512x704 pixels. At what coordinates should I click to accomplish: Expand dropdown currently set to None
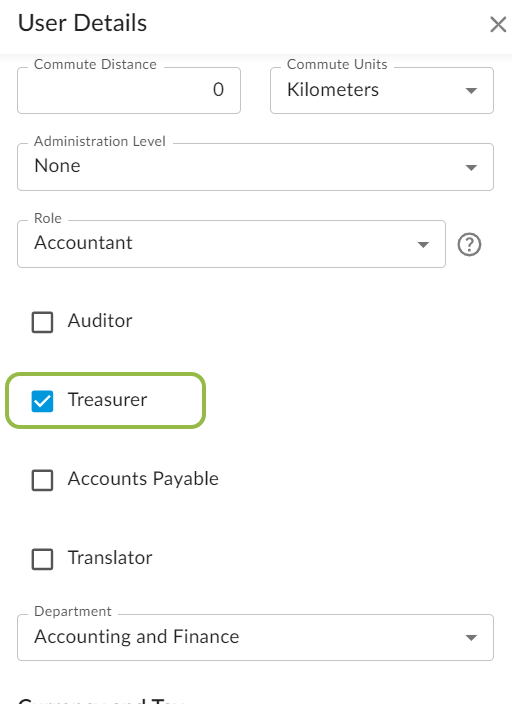click(x=255, y=167)
